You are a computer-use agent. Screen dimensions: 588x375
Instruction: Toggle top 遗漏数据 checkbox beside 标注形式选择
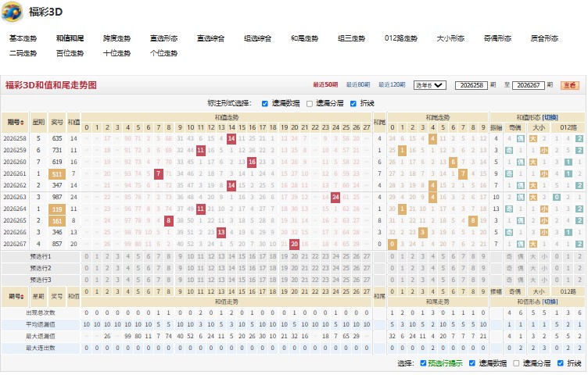[265, 104]
